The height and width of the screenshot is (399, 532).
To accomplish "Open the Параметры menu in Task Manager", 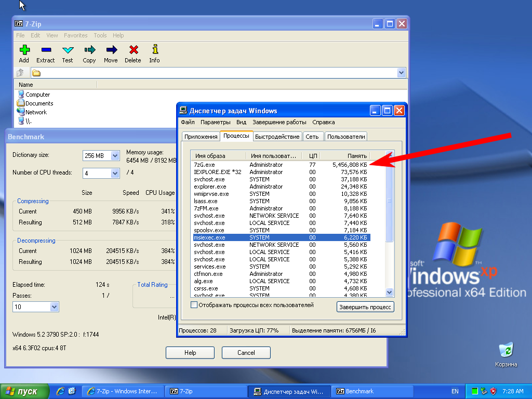I will point(216,122).
